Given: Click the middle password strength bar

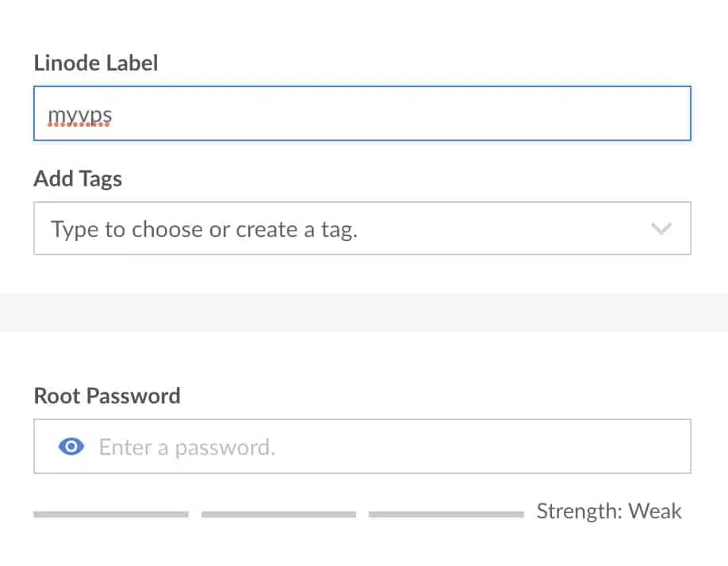Looking at the screenshot, I should 278,514.
